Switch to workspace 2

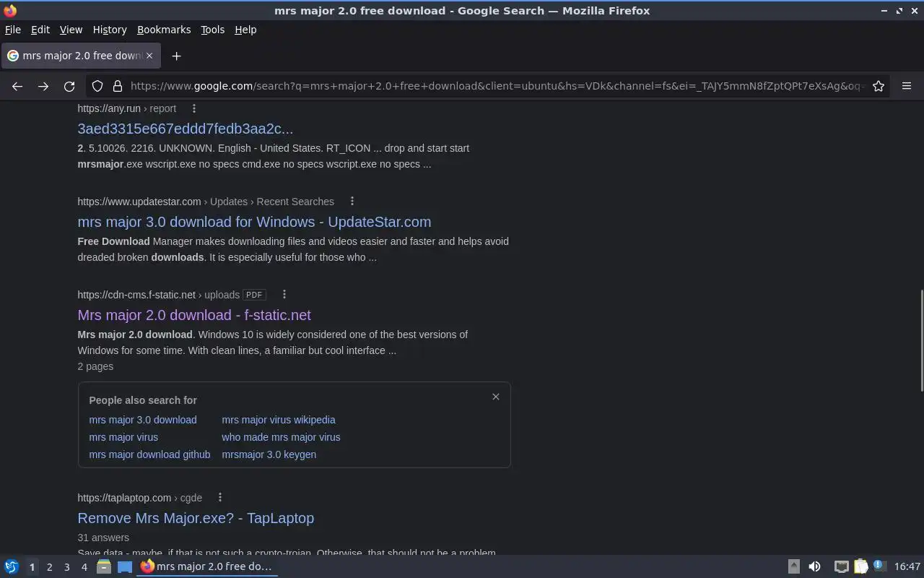coord(49,567)
